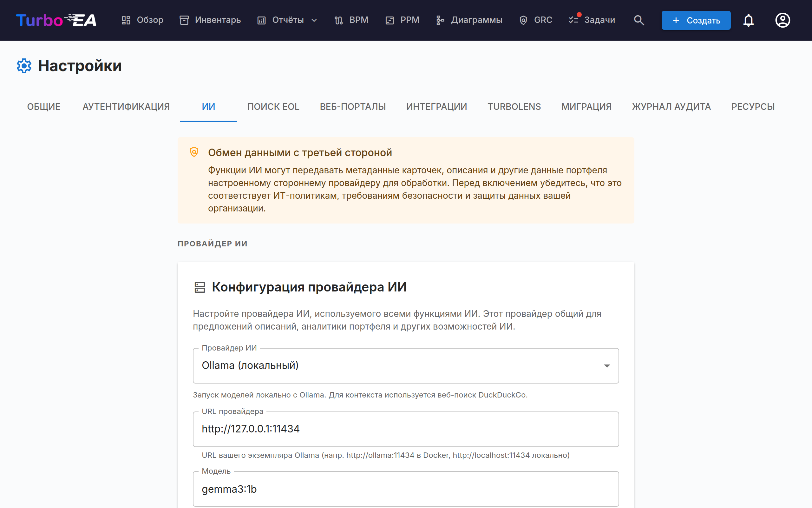Open notifications bell
812x508 pixels.
coord(749,20)
